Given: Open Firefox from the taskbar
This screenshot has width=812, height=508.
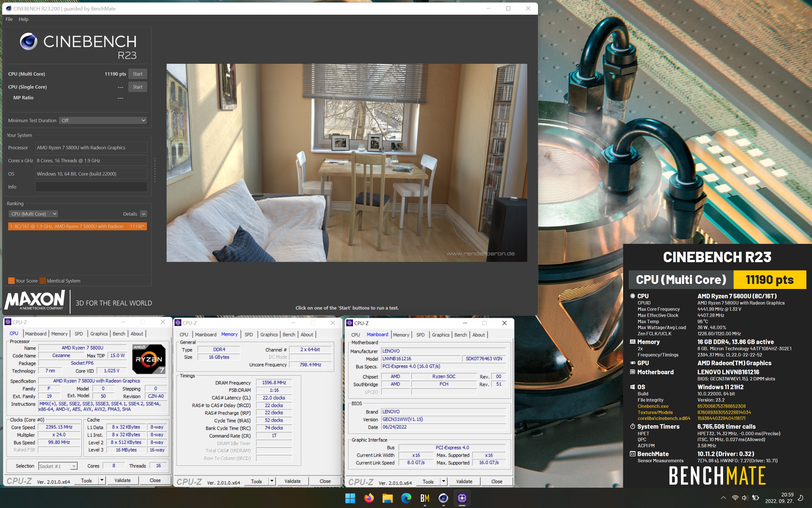Looking at the screenshot, I should (369, 498).
